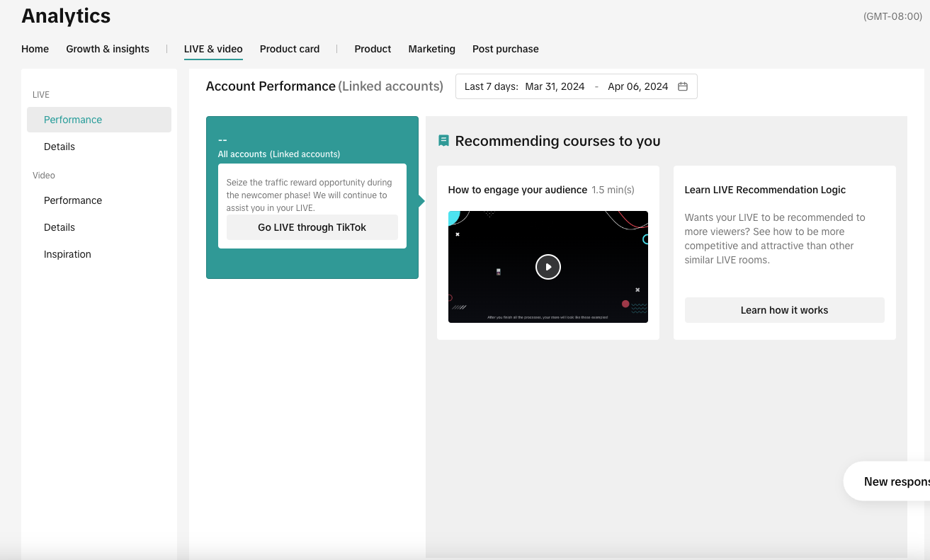
Task: Open the Product tab
Action: (373, 49)
